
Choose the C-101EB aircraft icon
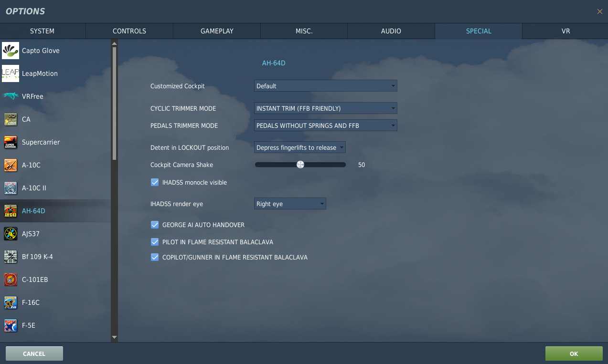[11, 280]
